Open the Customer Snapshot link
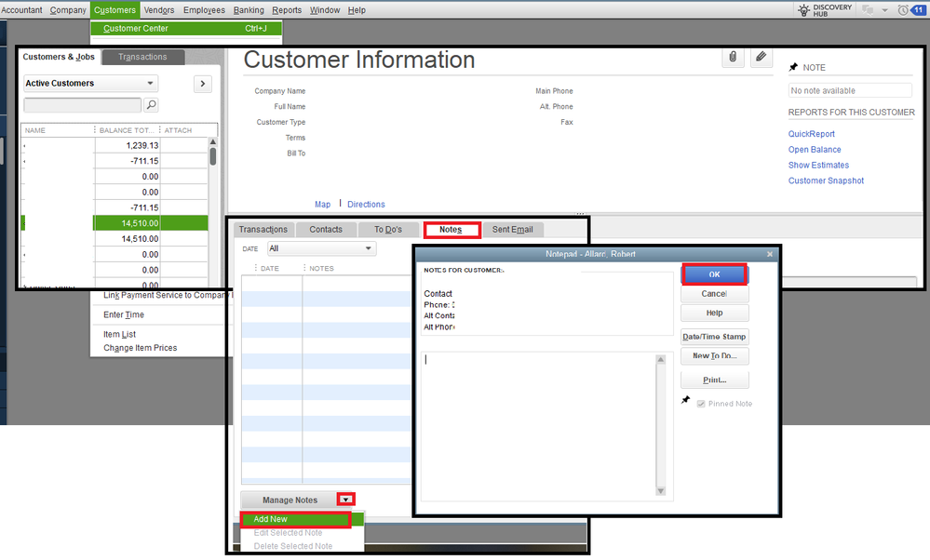This screenshot has width=930, height=560. coord(826,180)
